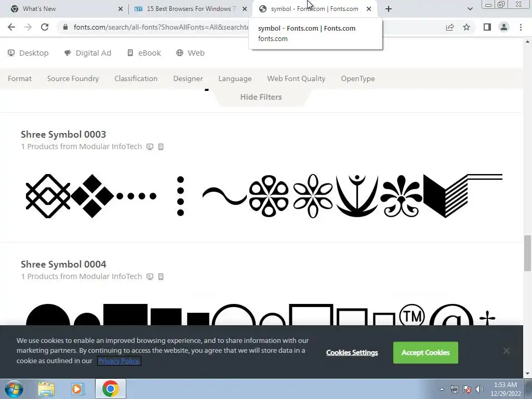
Task: Click the padlock site info icon
Action: pyautogui.click(x=65, y=27)
